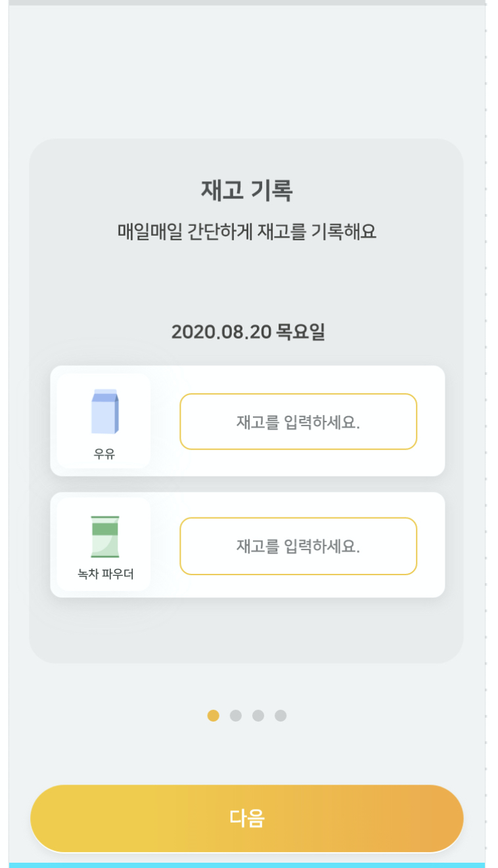Click the green tea powder bag icon
Viewport: 498px width, 868px height.
[105, 536]
